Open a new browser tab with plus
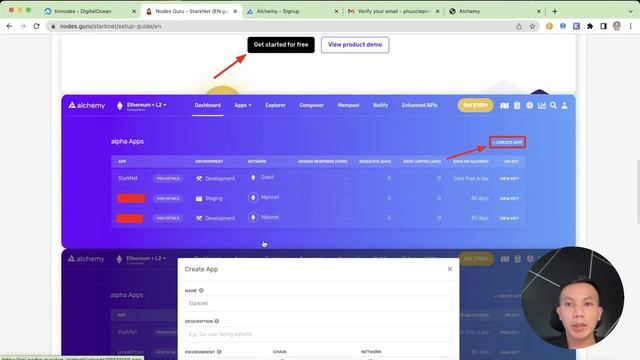 (555, 11)
